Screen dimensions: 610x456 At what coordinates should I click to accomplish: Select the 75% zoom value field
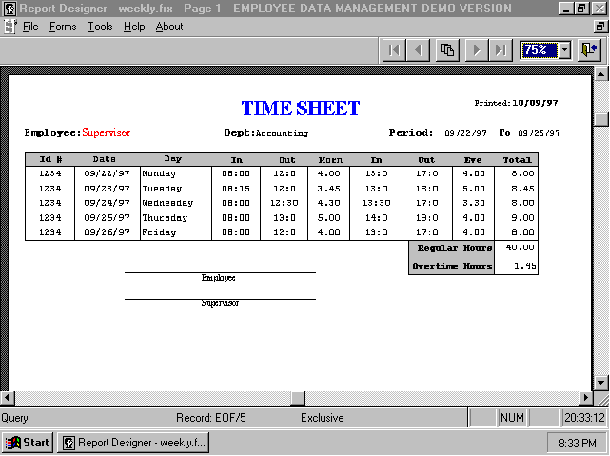(539, 50)
